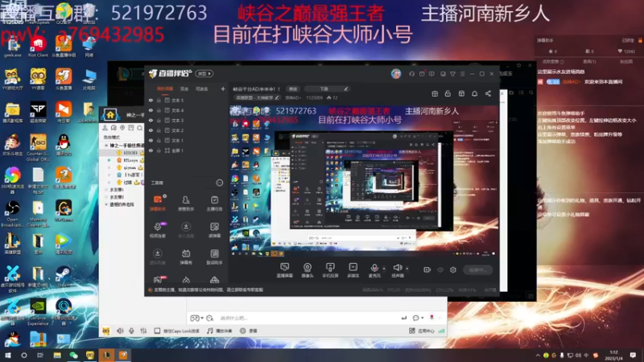Open the emoji picker in YY chat

tap(210, 318)
